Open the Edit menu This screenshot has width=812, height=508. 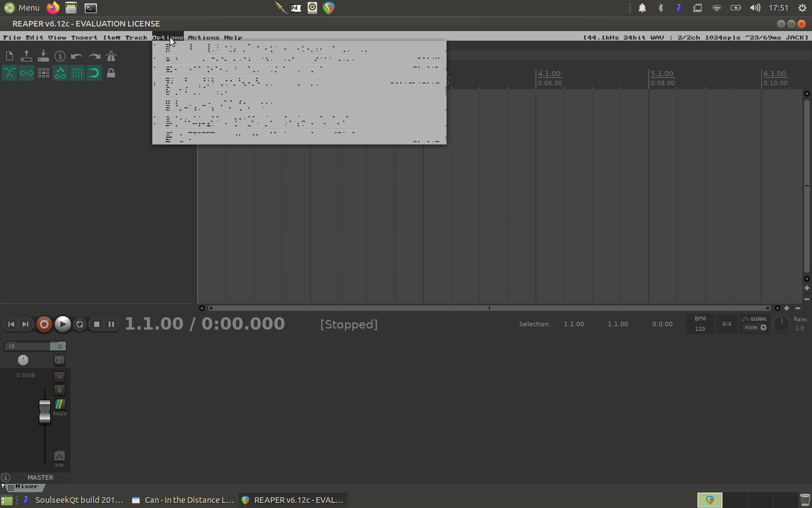(x=34, y=37)
